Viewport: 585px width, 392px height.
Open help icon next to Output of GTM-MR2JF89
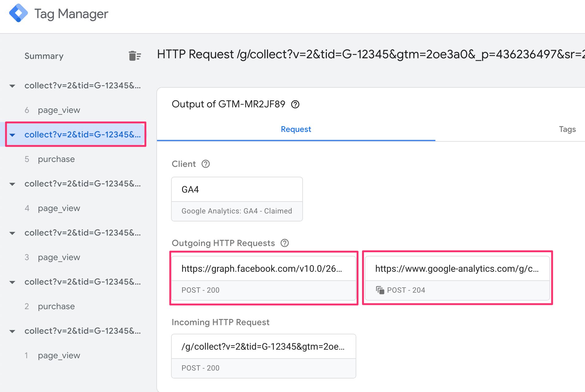(x=295, y=104)
